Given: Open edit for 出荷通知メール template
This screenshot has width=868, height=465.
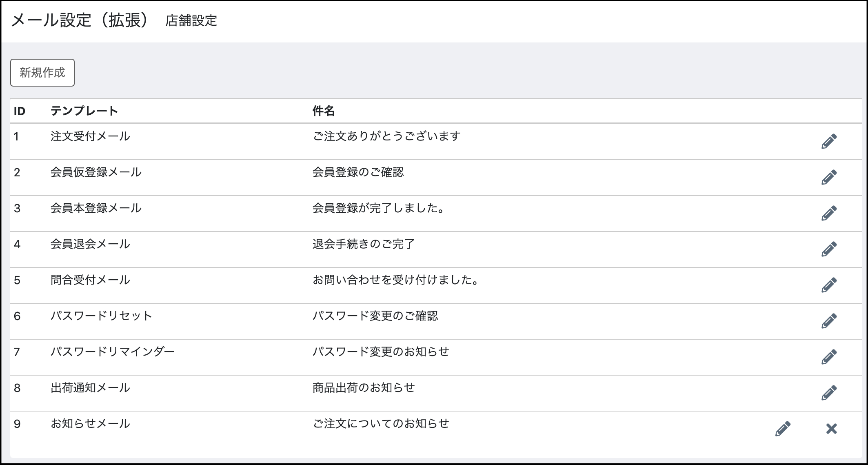Looking at the screenshot, I should (829, 393).
